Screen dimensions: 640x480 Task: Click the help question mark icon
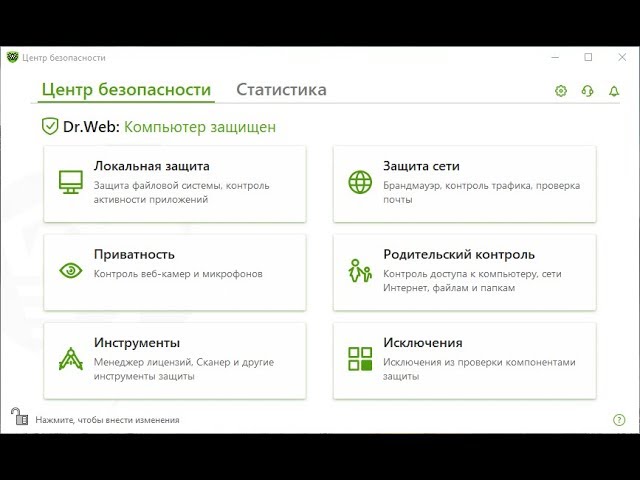[x=619, y=420]
